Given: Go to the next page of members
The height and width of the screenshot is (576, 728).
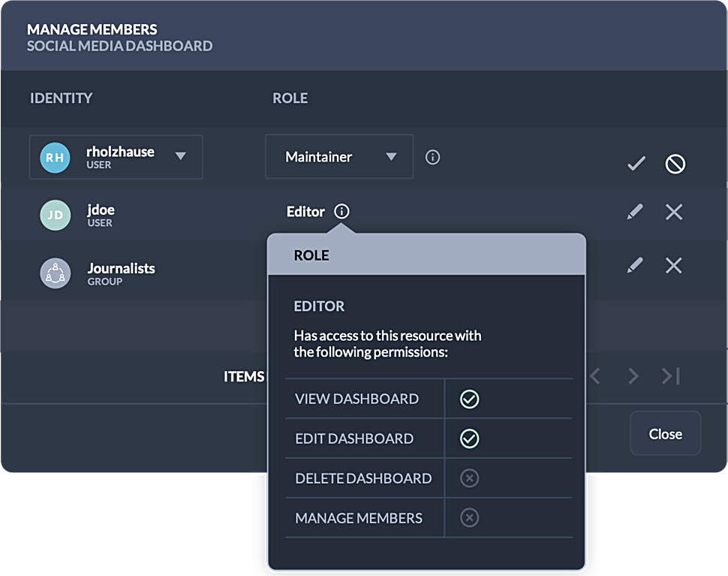Looking at the screenshot, I should point(633,375).
